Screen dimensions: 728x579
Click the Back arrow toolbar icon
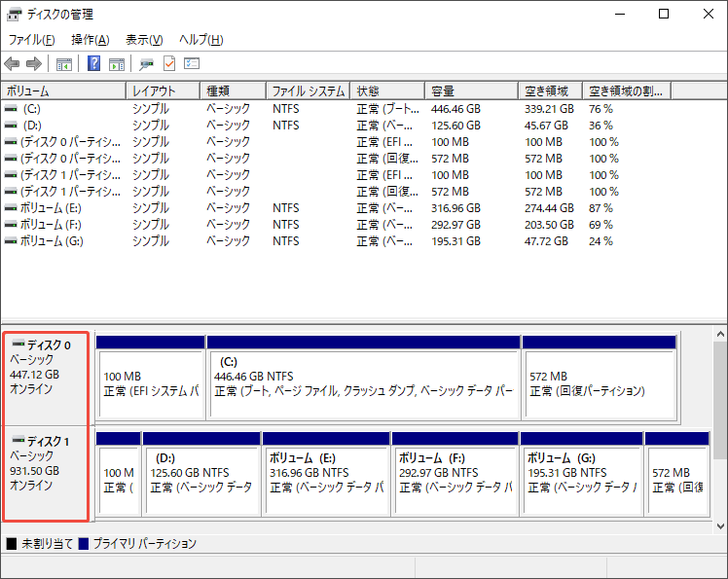point(12,63)
